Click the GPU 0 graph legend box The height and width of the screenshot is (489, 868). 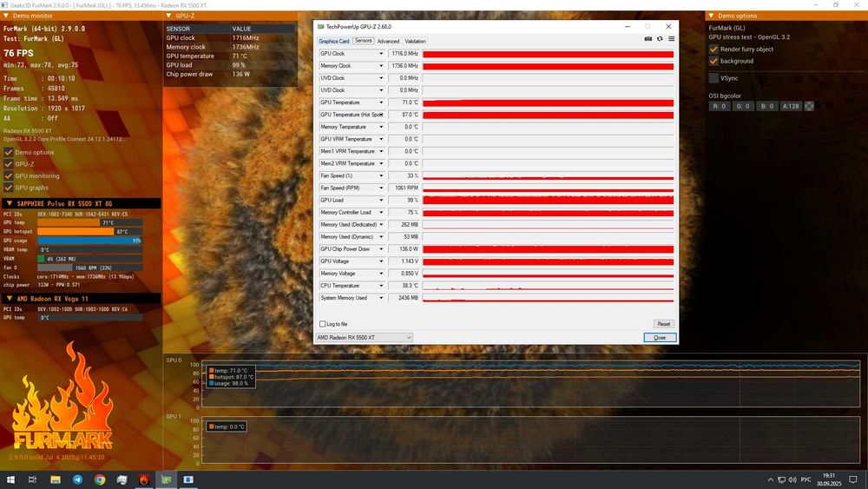tap(231, 377)
